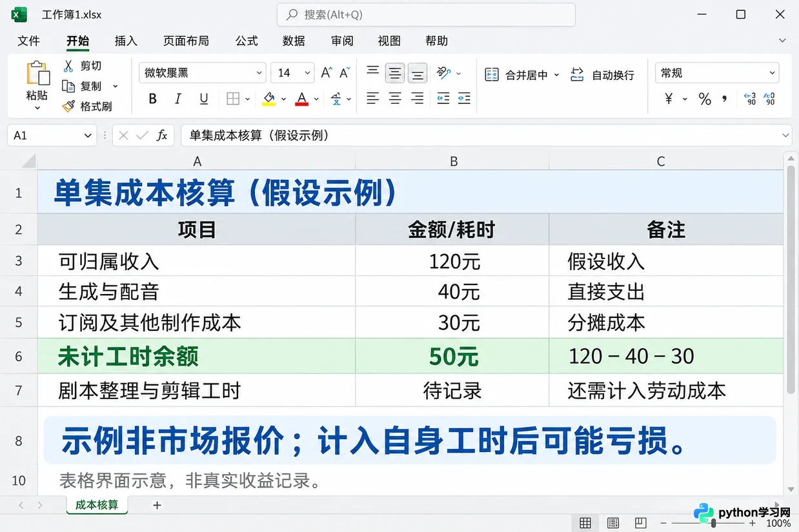This screenshot has width=799, height=532.
Task: Switch to Page Break Preview icon
Action: pos(640,523)
